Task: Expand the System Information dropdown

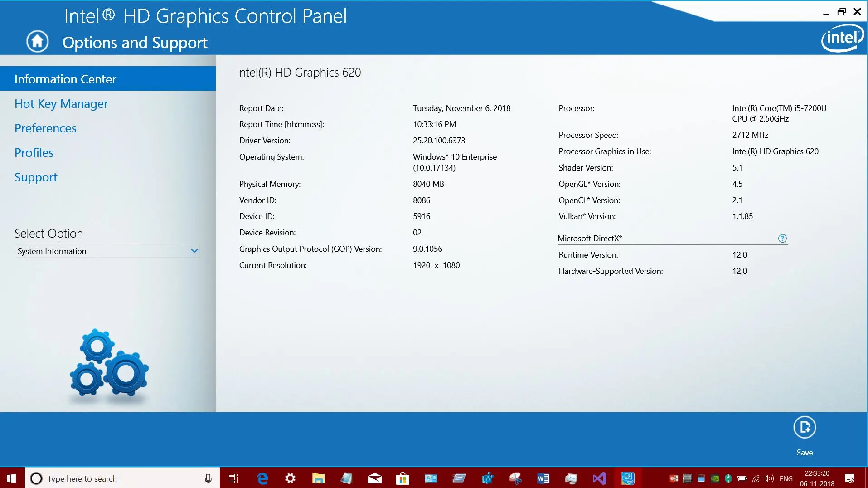Action: coord(107,251)
